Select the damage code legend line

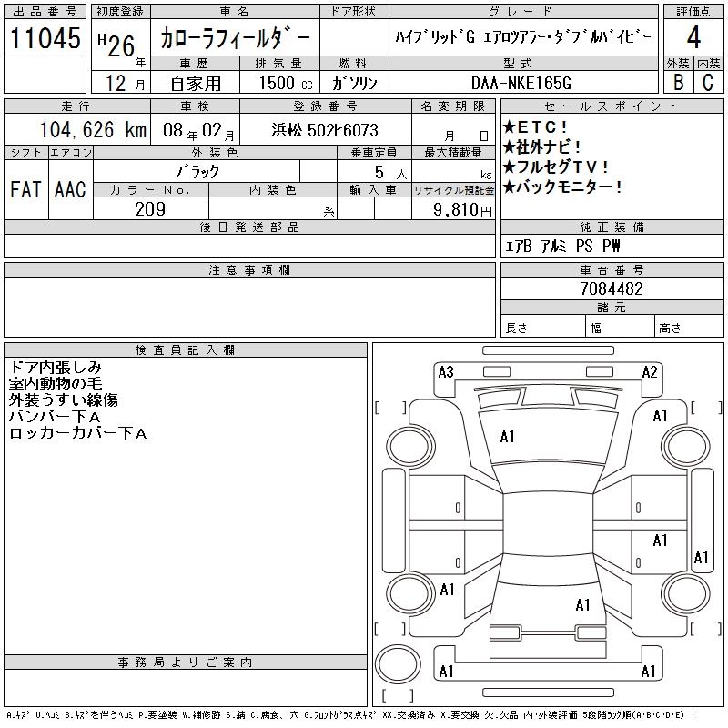(350, 715)
